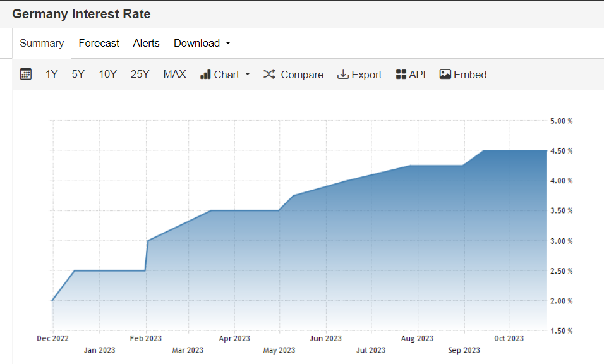The height and width of the screenshot is (364, 604).
Task: Set the chart range to 25Y
Action: (x=140, y=75)
